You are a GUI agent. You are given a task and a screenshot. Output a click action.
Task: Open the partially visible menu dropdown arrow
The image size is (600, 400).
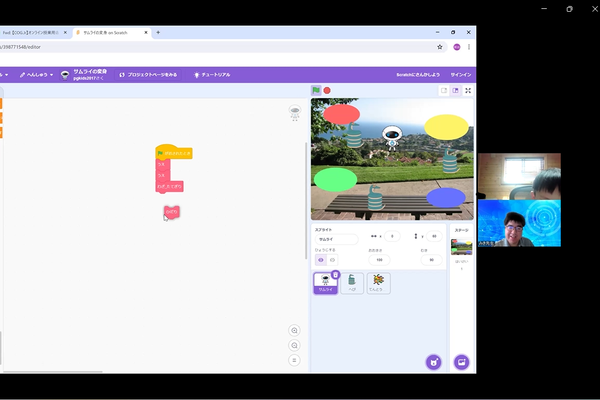[6, 75]
